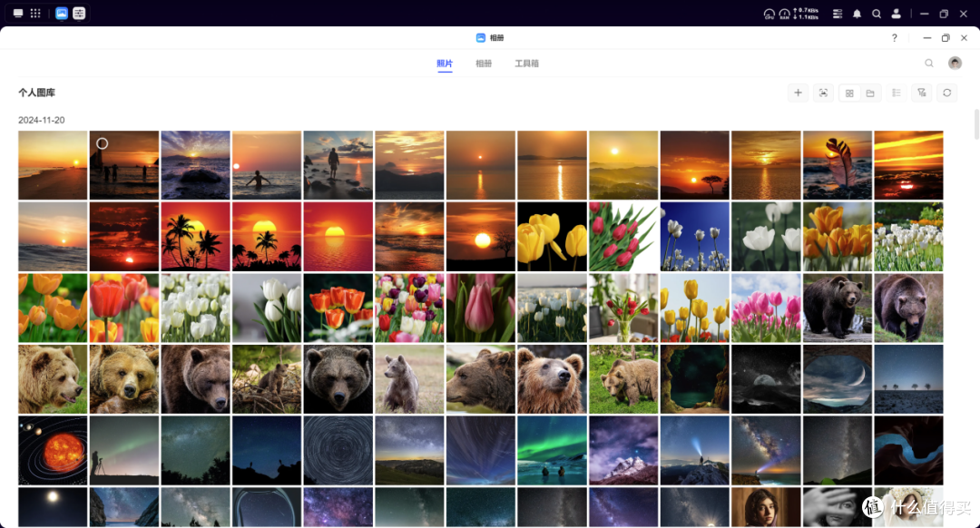Open the task manager bars icon
The image size is (980, 528).
pyautogui.click(x=838, y=14)
